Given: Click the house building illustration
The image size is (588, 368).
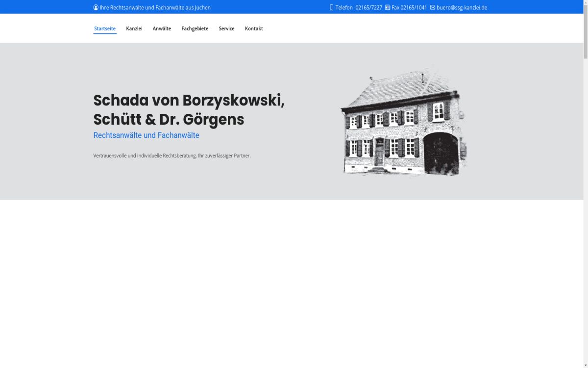Looking at the screenshot, I should [404, 121].
